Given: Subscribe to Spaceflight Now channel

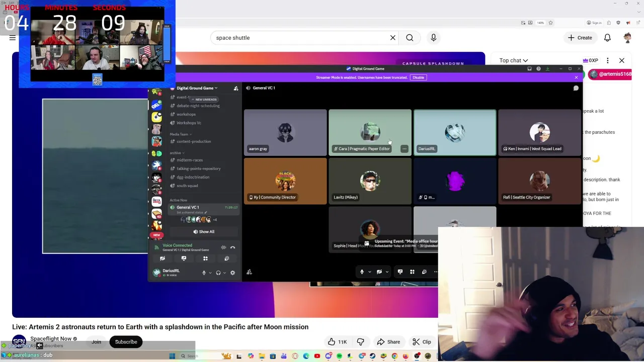Looking at the screenshot, I should pyautogui.click(x=126, y=342).
